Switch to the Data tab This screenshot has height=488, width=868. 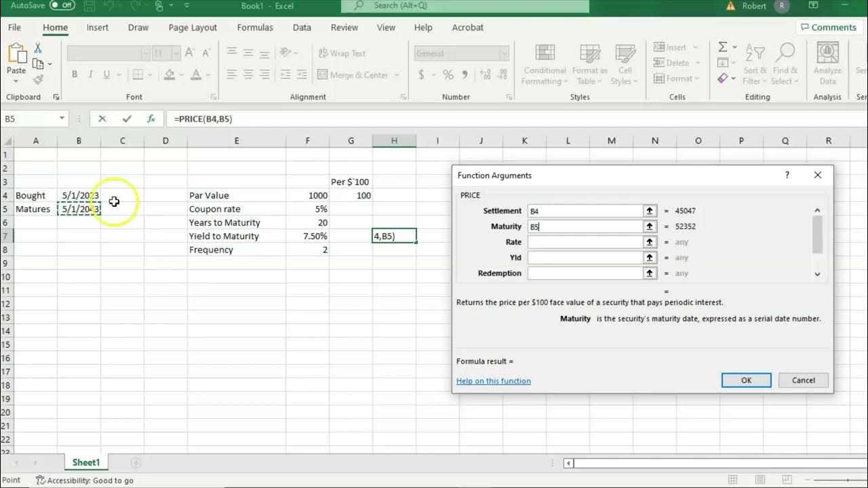point(302,28)
